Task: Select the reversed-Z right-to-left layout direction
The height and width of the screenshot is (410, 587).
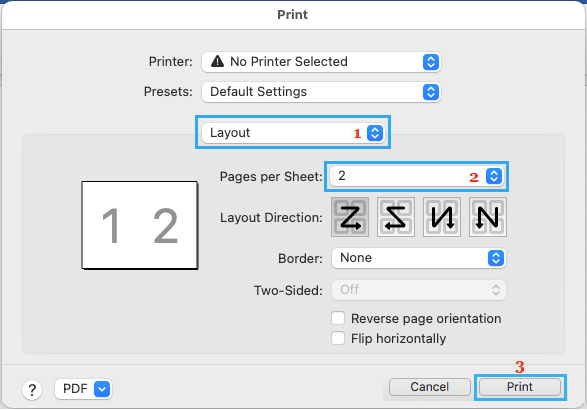Action: pos(396,217)
